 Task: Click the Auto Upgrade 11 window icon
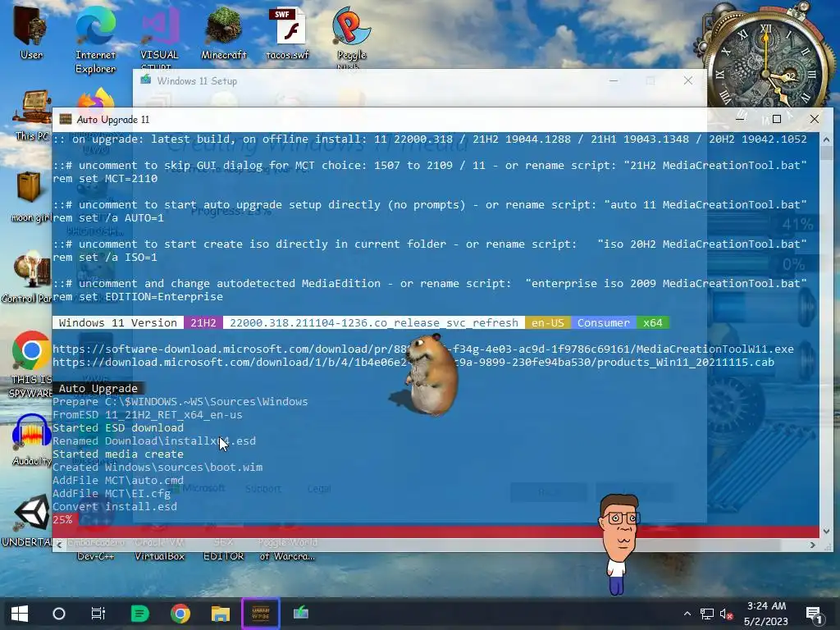coord(66,120)
